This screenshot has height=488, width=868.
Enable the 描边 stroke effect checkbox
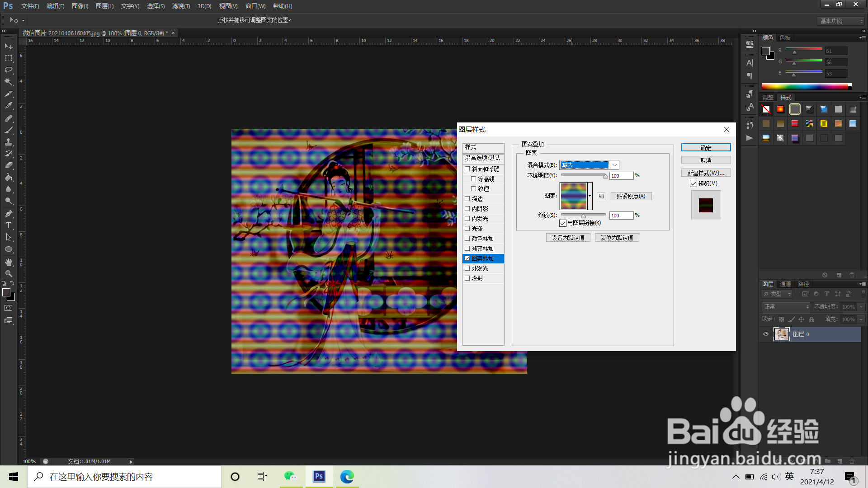click(467, 199)
